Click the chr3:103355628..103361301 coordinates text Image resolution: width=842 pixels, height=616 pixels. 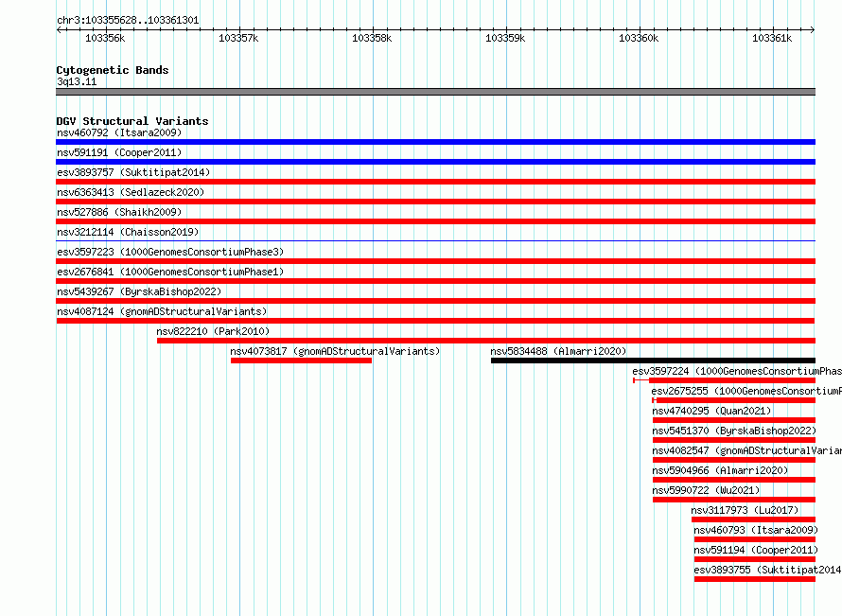128,20
